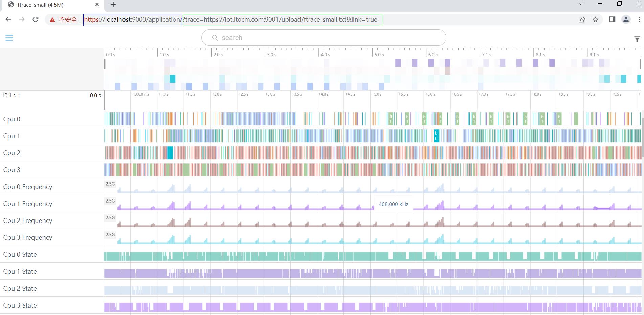This screenshot has width=644, height=315.
Task: Click the 5.0 s overview timeline marker
Action: [379, 55]
